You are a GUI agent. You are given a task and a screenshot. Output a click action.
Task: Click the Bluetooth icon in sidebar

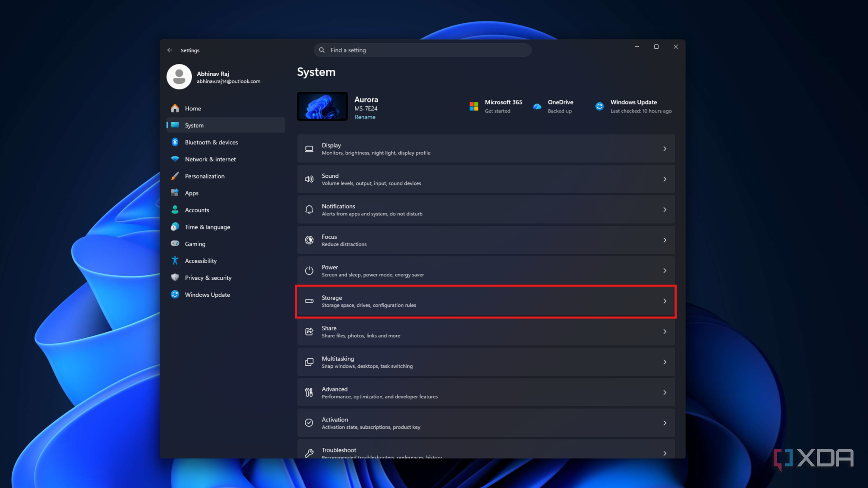point(175,142)
